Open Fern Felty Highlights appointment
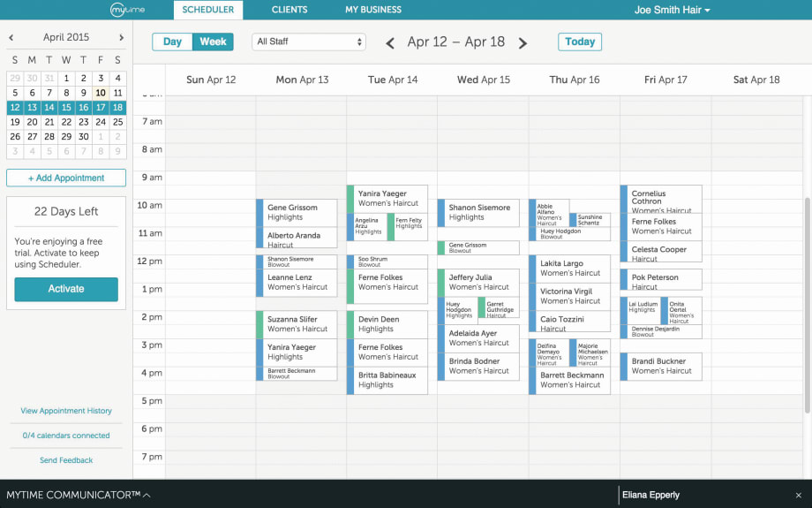812x508 pixels. (x=408, y=227)
